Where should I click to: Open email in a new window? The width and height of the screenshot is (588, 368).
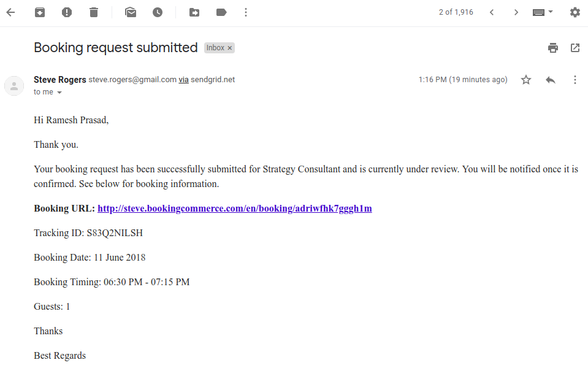point(575,48)
